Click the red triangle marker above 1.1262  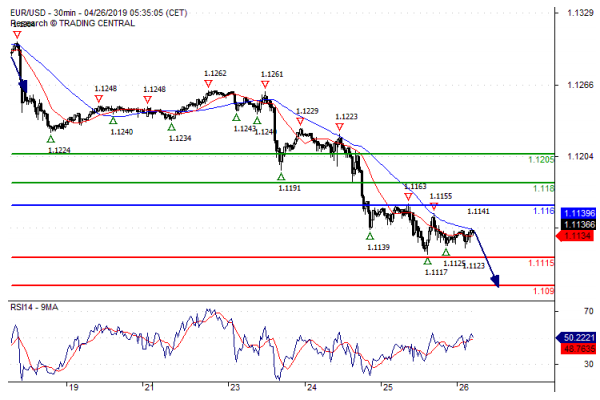(208, 84)
